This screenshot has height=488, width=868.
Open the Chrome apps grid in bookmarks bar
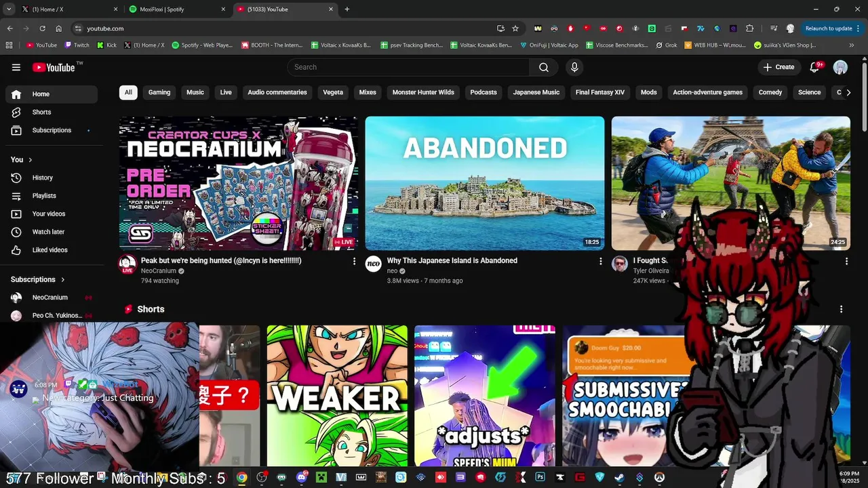click(9, 45)
